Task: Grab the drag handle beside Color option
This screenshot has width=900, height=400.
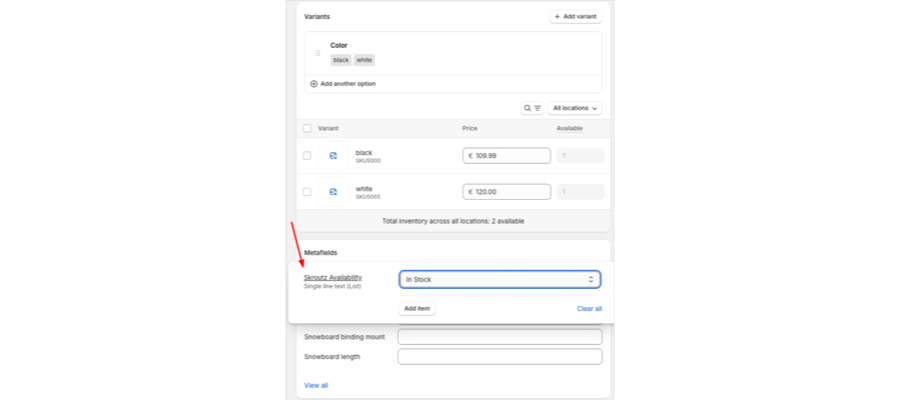Action: click(317, 53)
